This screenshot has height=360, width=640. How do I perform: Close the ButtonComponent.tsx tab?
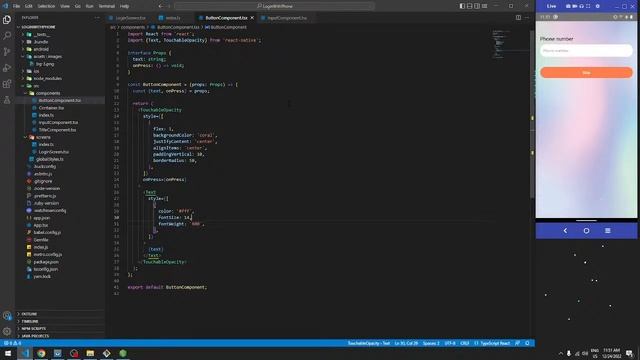pos(252,18)
